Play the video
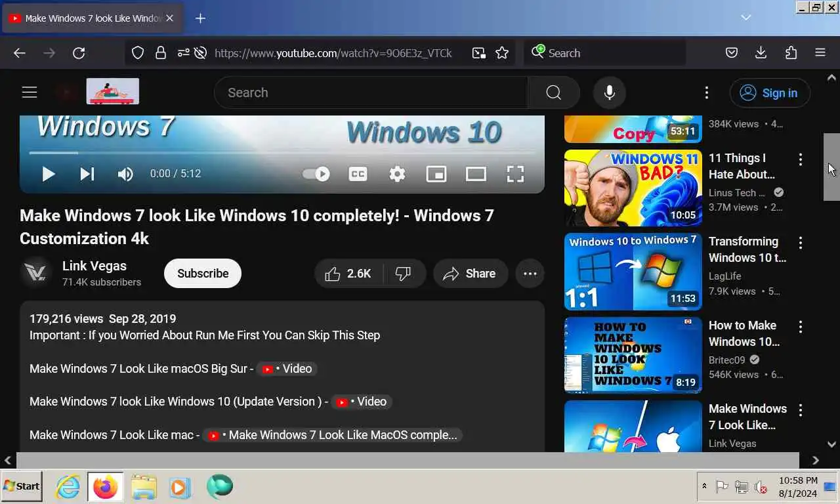840x504 pixels. point(48,174)
